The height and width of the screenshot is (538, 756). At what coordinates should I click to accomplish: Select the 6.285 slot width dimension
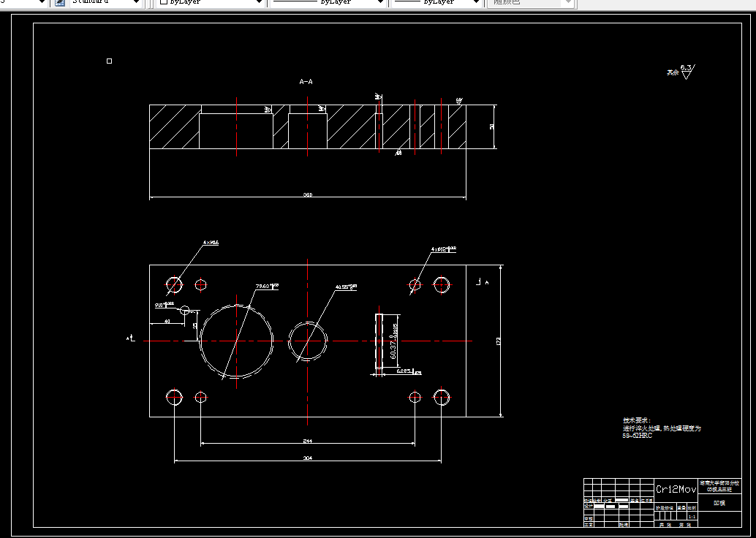coord(409,371)
